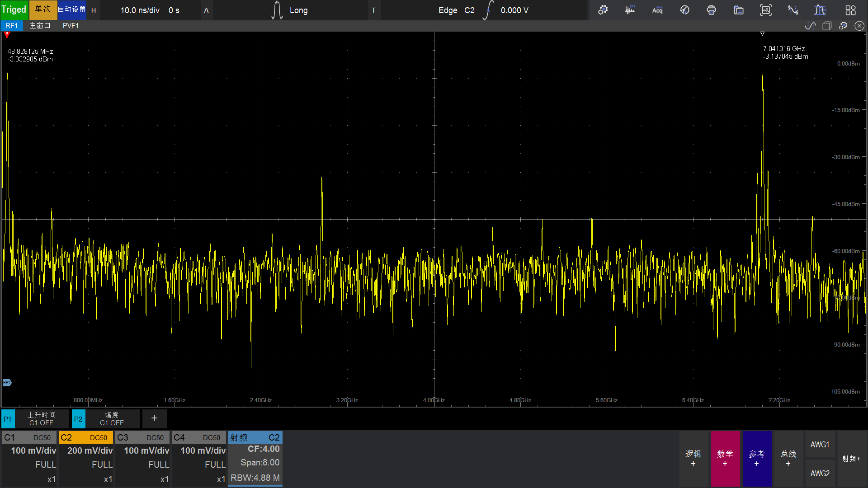
Task: Click the RF window peak-marker waveform icon
Action: click(x=811, y=26)
